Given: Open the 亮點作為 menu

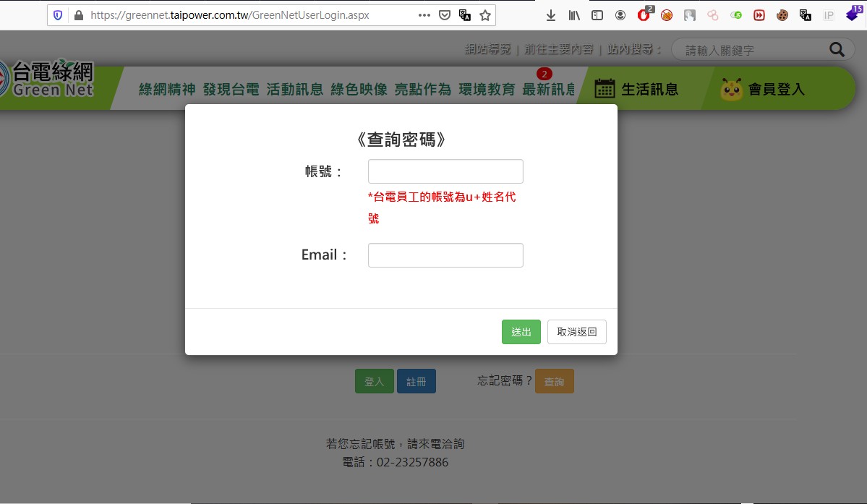Looking at the screenshot, I should tap(423, 89).
